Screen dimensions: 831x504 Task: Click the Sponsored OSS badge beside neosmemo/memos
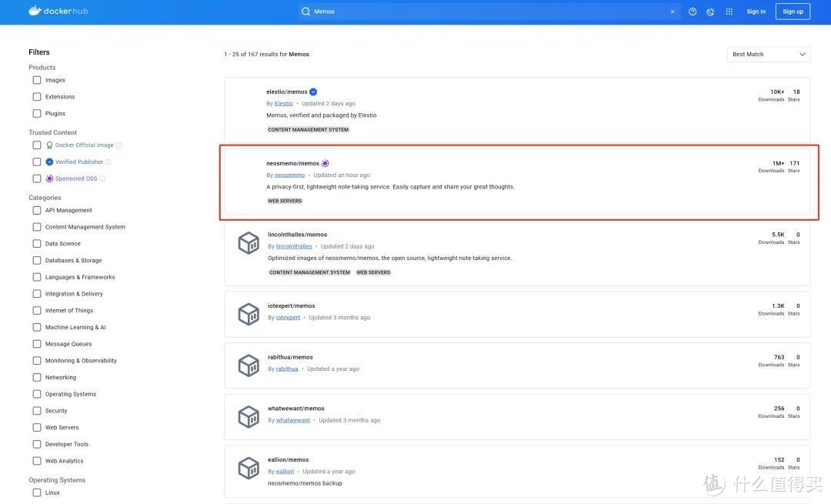[323, 162]
